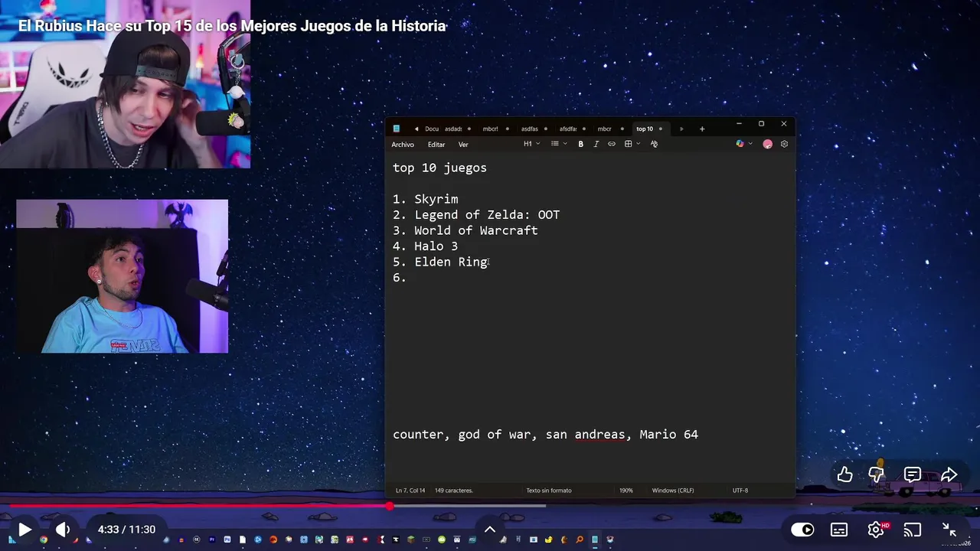980x551 pixels.
Task: Click the 190% zoom level in status bar
Action: [626, 491]
